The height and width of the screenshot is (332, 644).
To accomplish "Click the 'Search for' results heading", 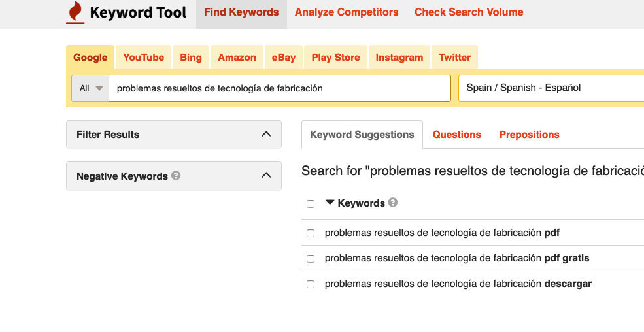I will tap(473, 171).
